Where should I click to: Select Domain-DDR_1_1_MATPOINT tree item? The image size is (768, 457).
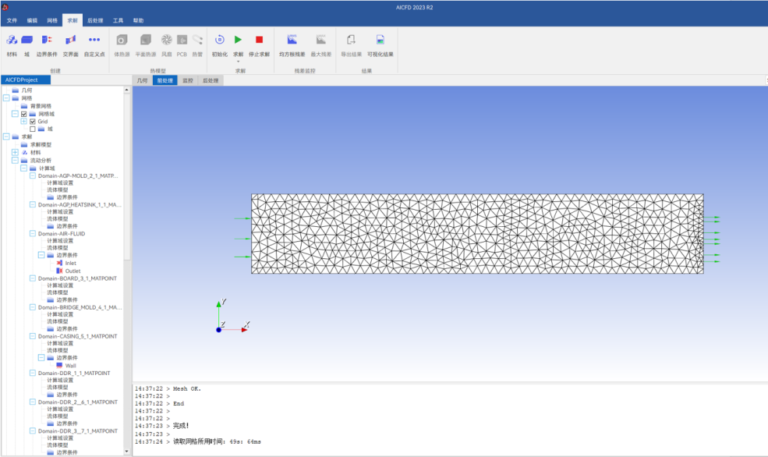pyautogui.click(x=74, y=373)
